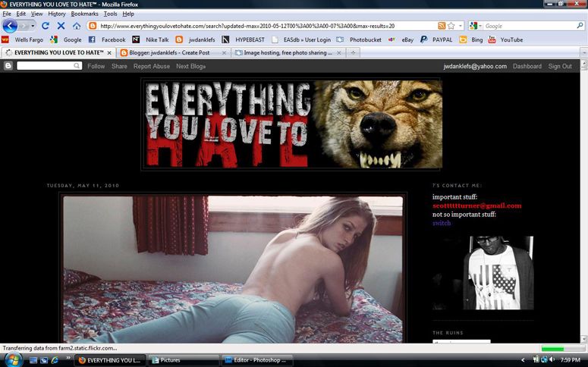Open the history dropdown beside navigation arrows

(x=33, y=26)
